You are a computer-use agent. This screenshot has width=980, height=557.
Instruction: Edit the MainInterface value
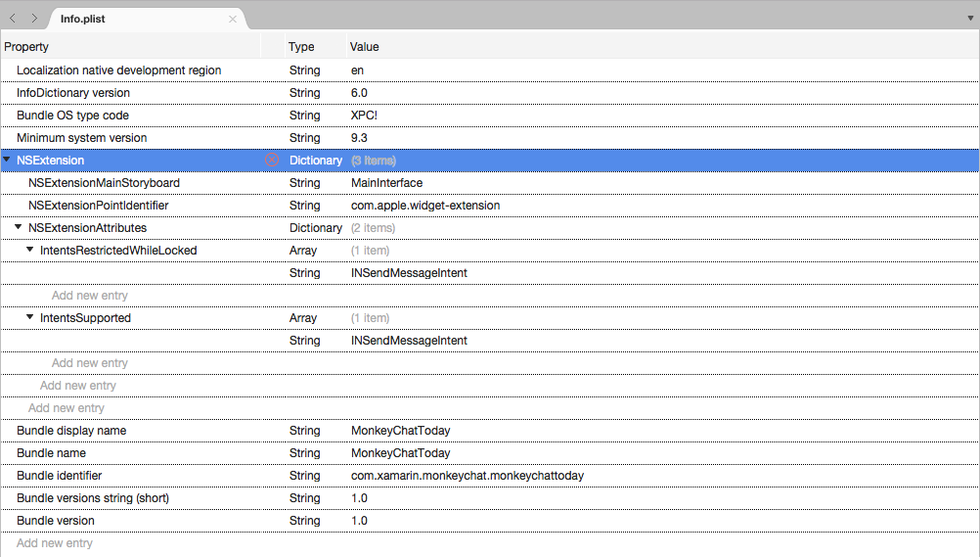[x=387, y=183]
